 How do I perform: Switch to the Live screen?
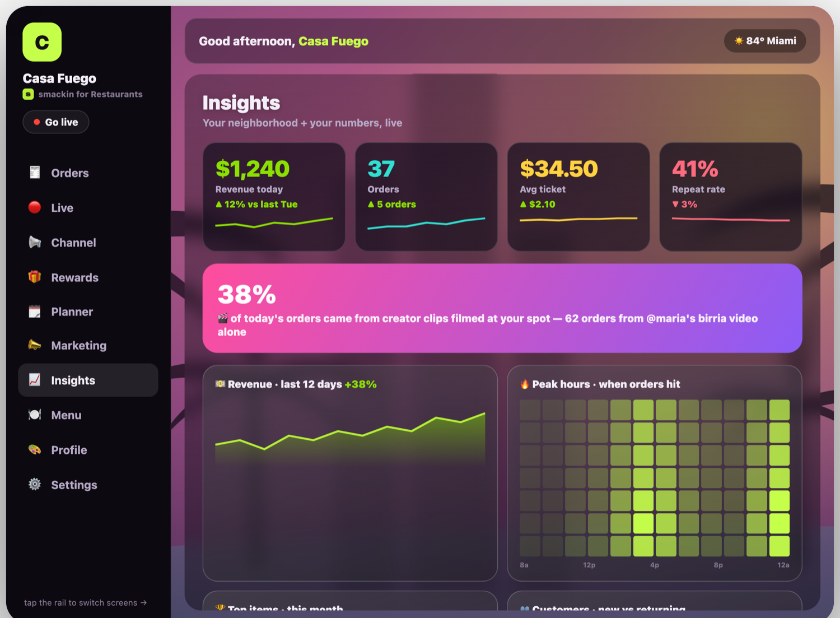coord(88,207)
